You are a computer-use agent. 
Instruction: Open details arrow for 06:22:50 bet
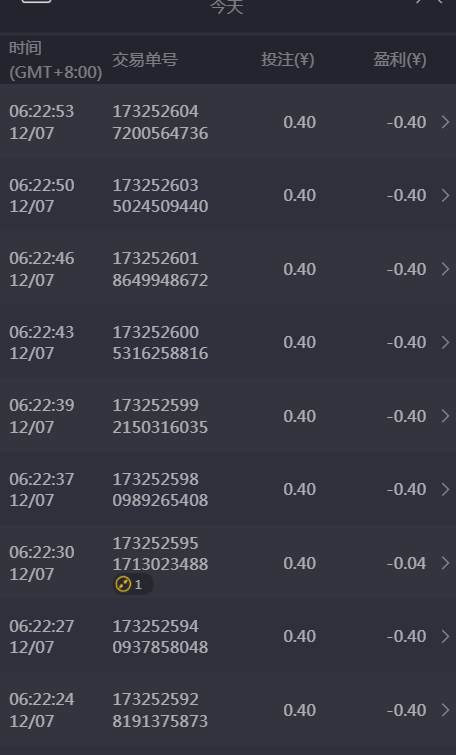[445, 195]
